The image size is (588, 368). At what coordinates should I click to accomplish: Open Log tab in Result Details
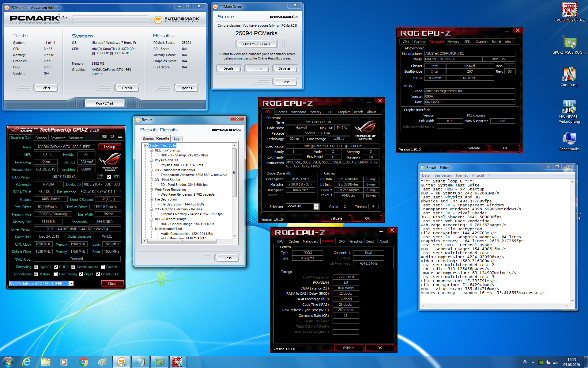pyautogui.click(x=177, y=139)
